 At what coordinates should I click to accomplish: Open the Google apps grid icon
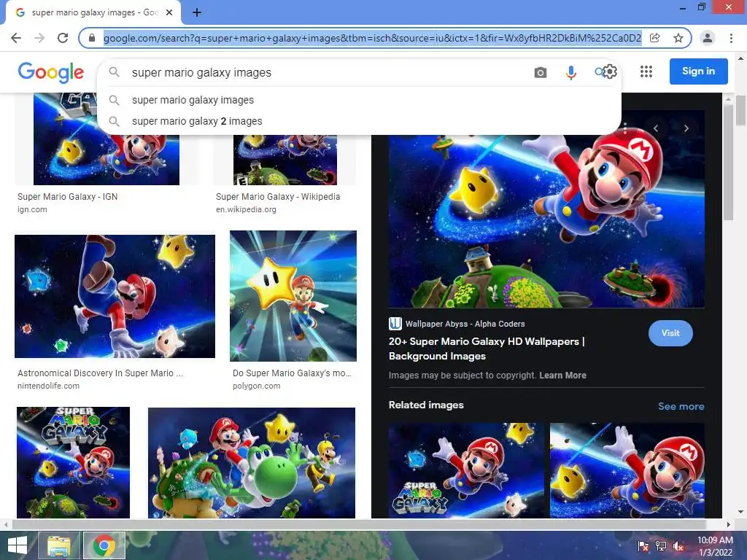click(x=646, y=71)
